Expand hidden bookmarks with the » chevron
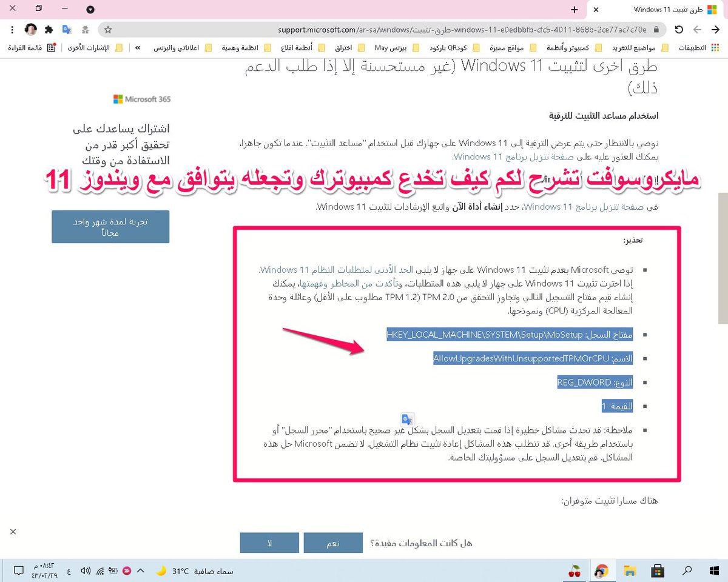This screenshot has height=582, width=728. coord(138,47)
